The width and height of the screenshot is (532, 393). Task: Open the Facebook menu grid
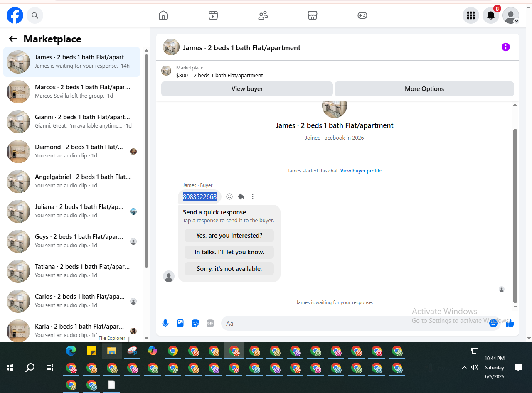(x=471, y=15)
